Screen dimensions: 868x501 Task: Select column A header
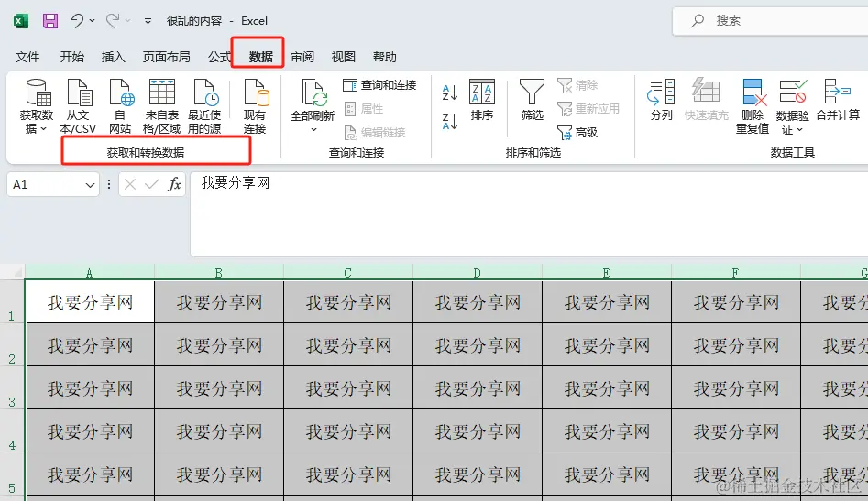[x=89, y=272]
